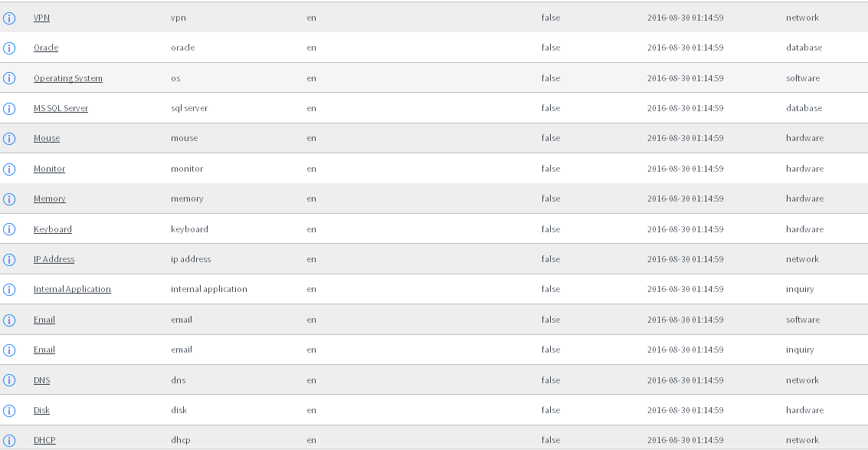Click the Memory link
Screen dimensions: 868x450
click(50, 199)
